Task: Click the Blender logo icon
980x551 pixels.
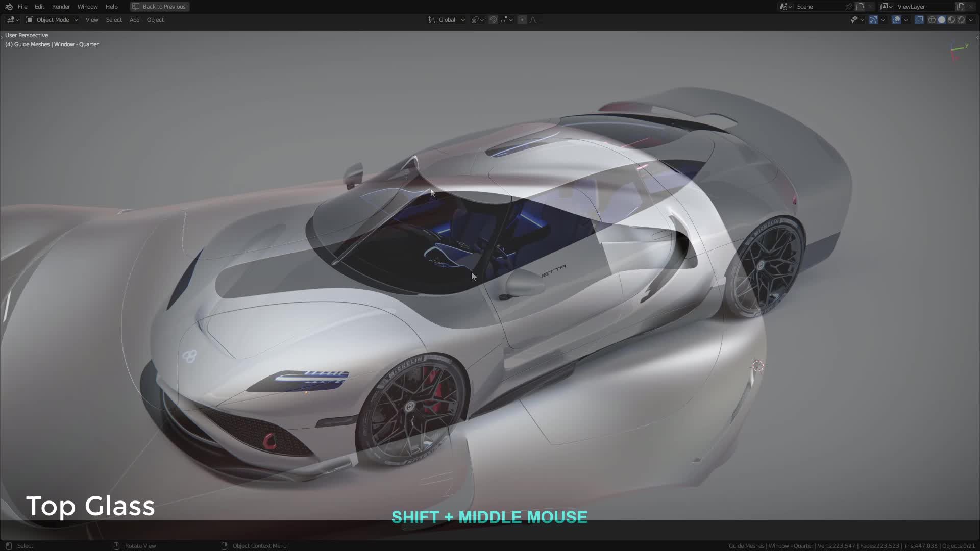Action: pyautogui.click(x=9, y=7)
